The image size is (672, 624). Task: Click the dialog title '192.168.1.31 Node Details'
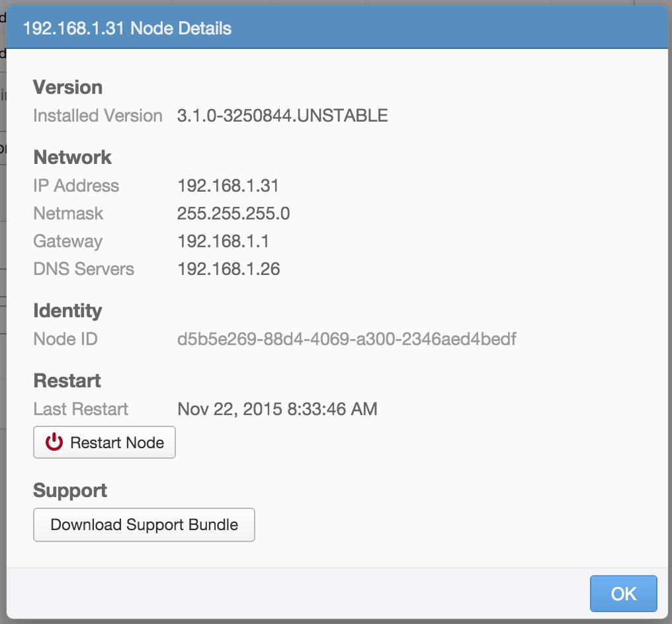click(127, 28)
